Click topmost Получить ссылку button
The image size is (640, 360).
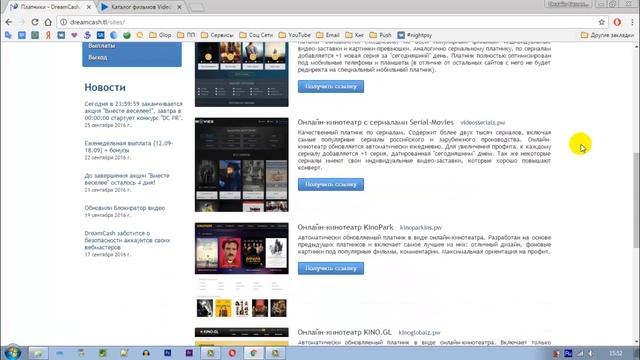(x=331, y=87)
